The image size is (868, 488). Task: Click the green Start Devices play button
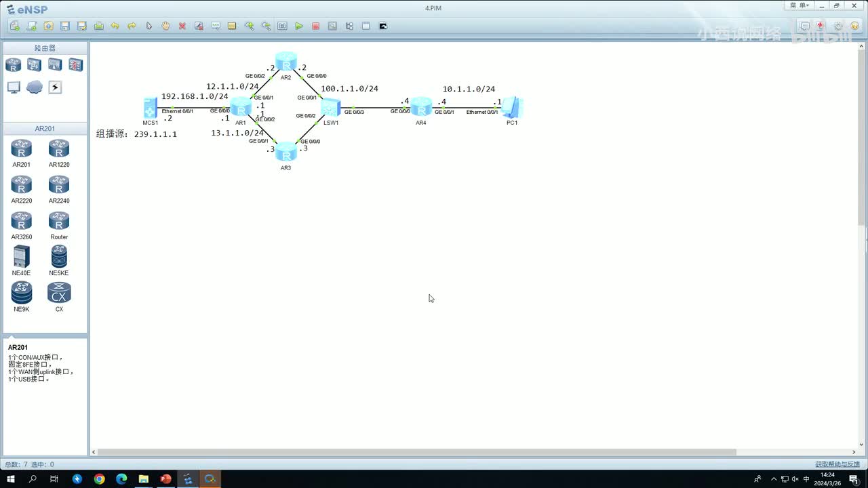(299, 26)
